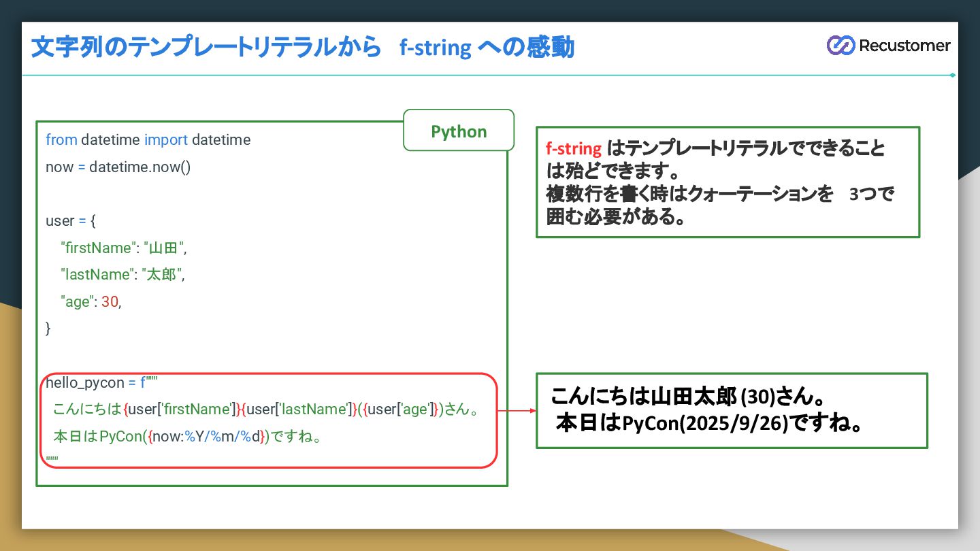Viewport: 980px width, 551px height.
Task: Click the red f-string word in explanation
Action: (x=574, y=148)
